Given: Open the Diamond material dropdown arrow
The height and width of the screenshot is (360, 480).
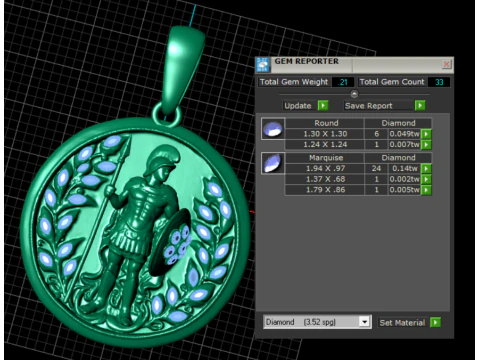Looking at the screenshot, I should [365, 322].
